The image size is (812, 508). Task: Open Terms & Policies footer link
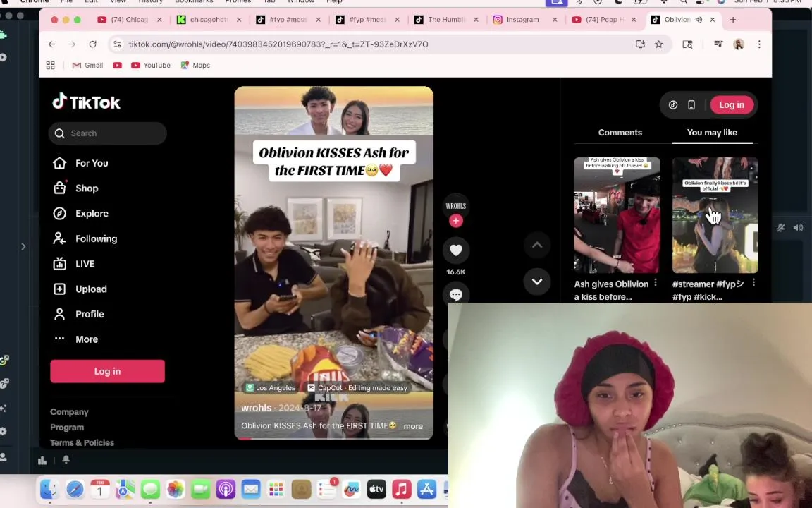pyautogui.click(x=82, y=442)
